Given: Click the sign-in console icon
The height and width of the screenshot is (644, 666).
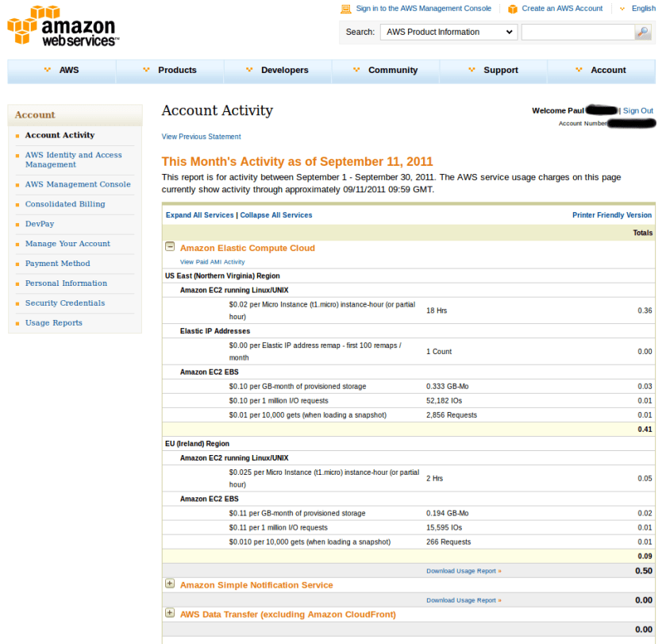Looking at the screenshot, I should (345, 9).
